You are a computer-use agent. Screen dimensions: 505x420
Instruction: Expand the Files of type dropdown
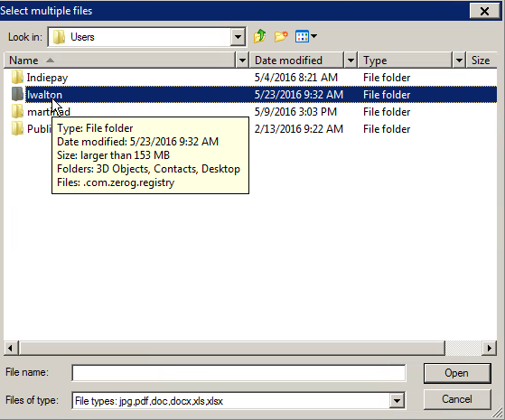click(397, 401)
